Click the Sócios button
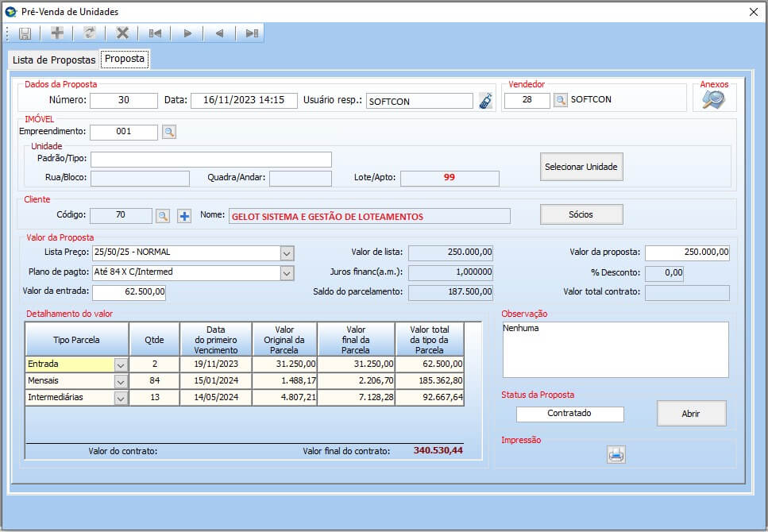 pos(581,214)
